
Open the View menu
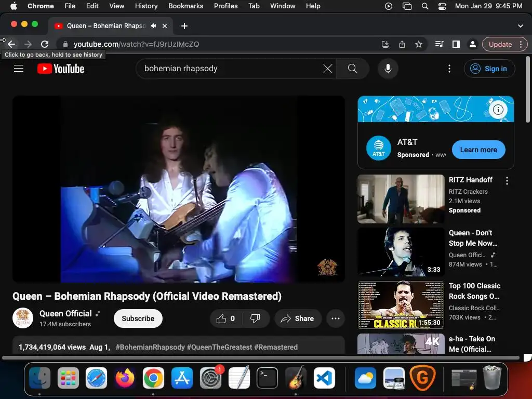click(x=117, y=6)
